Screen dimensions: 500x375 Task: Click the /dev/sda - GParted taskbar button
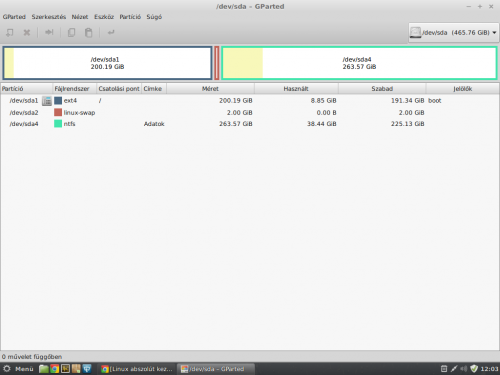click(x=215, y=369)
